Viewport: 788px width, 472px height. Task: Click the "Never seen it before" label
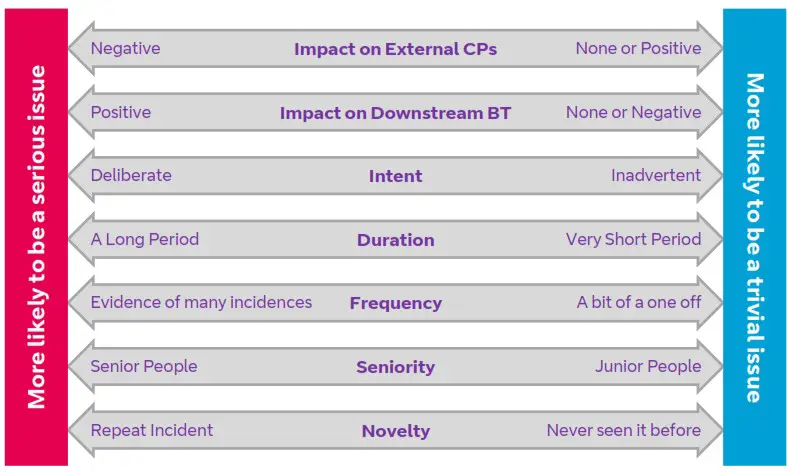[x=623, y=430]
